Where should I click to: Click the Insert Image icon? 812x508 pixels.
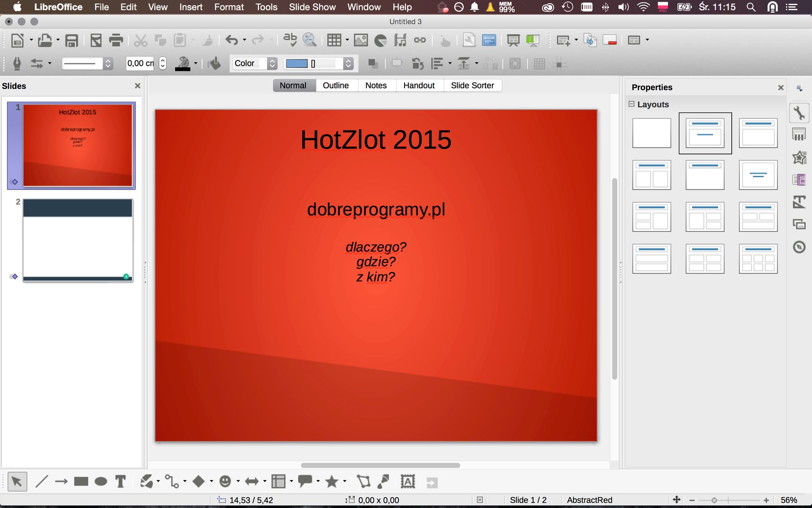(361, 40)
